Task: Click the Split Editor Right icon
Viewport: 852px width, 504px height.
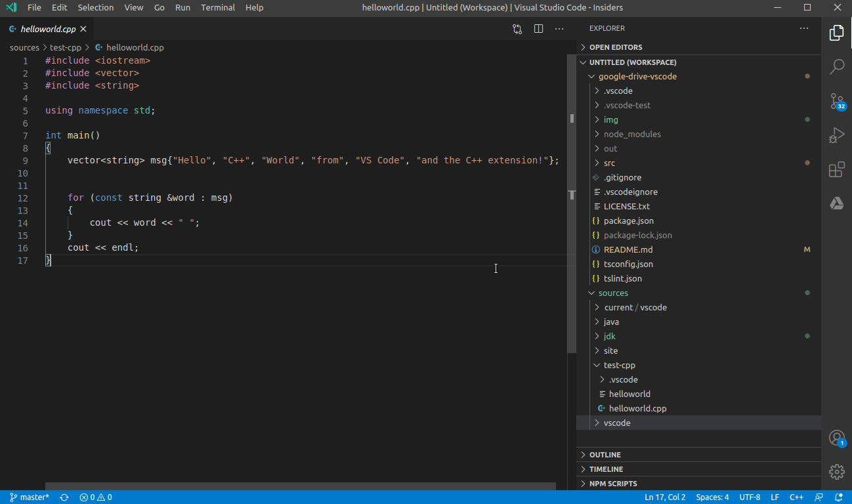Action: [538, 29]
